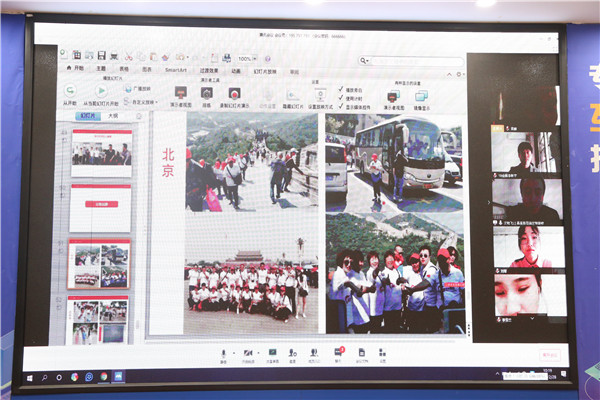
Task: Select the third slide thumbnail with photos
Action: point(100,264)
